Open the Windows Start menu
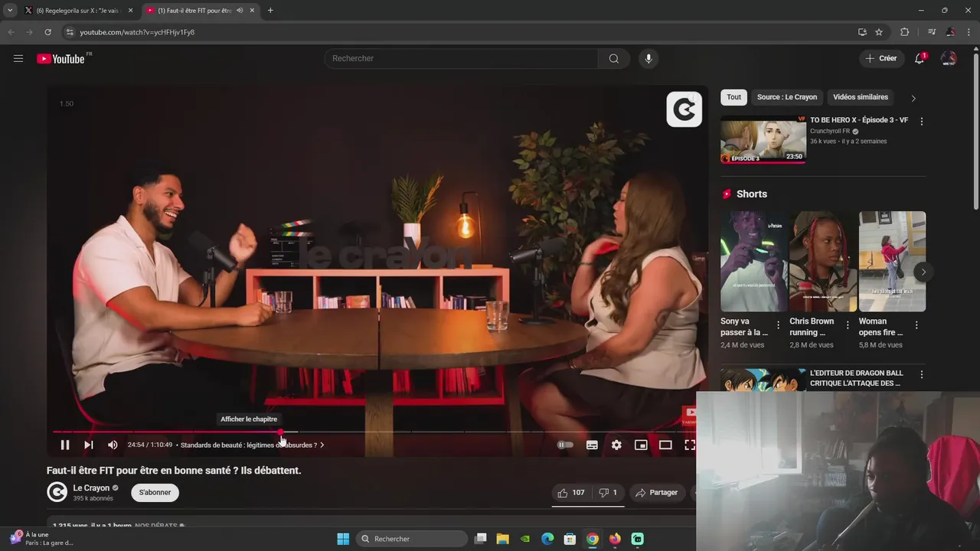Image resolution: width=980 pixels, height=551 pixels. [x=343, y=539]
